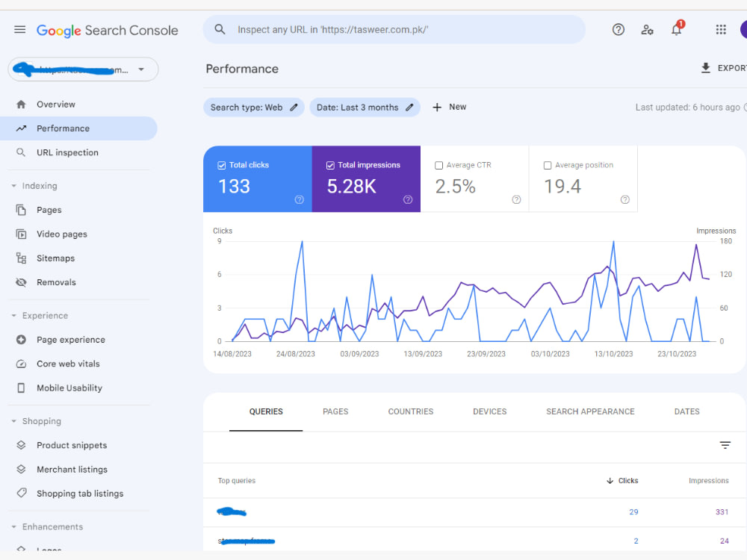Collapse the Shopping section
The height and width of the screenshot is (560, 747).
click(13, 421)
